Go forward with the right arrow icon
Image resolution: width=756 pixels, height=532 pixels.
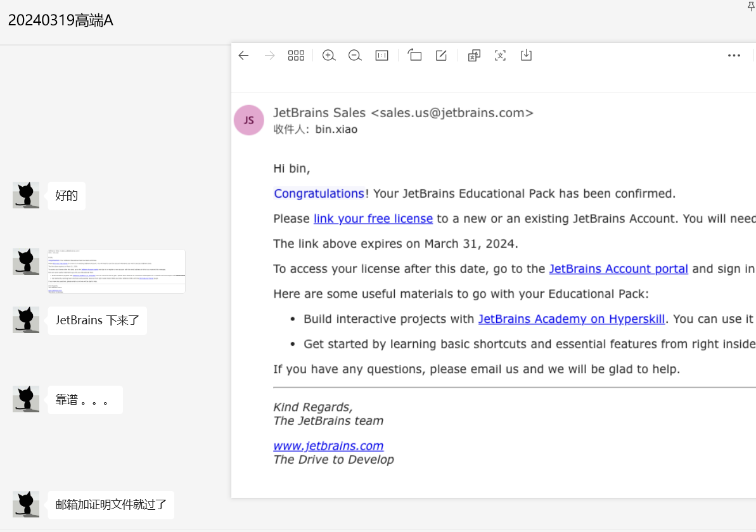tap(269, 56)
